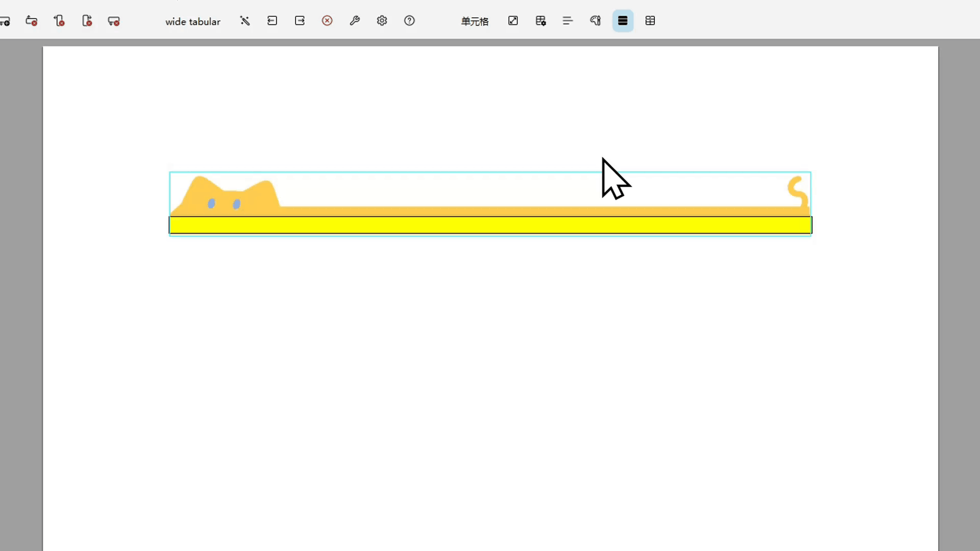Open help with the question mark icon
980x551 pixels.
pos(409,21)
